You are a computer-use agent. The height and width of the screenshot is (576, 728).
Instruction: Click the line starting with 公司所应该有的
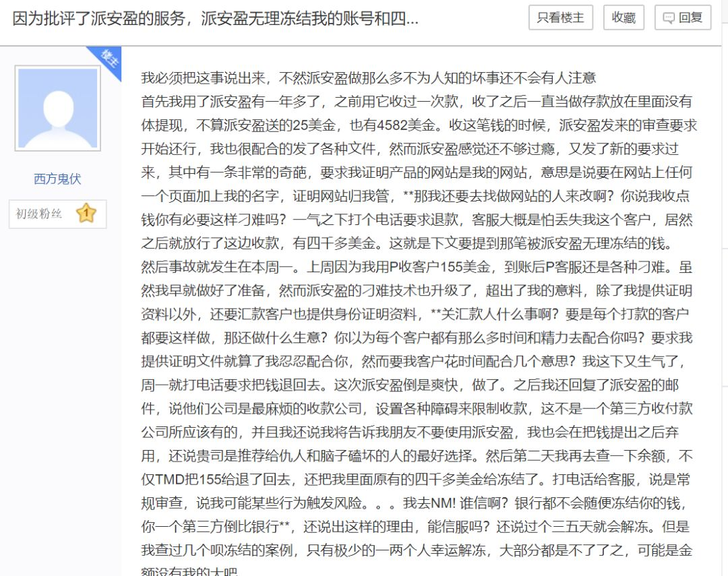click(410, 433)
